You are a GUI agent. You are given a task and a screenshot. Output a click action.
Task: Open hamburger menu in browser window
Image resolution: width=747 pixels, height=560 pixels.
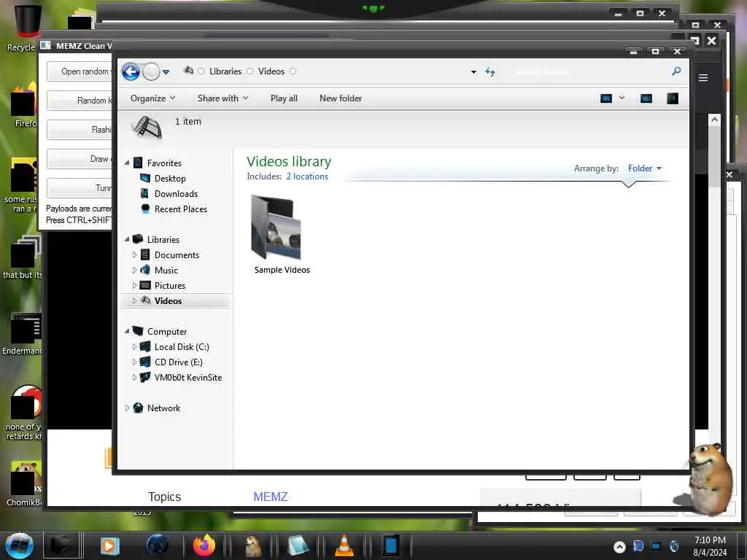click(x=703, y=77)
